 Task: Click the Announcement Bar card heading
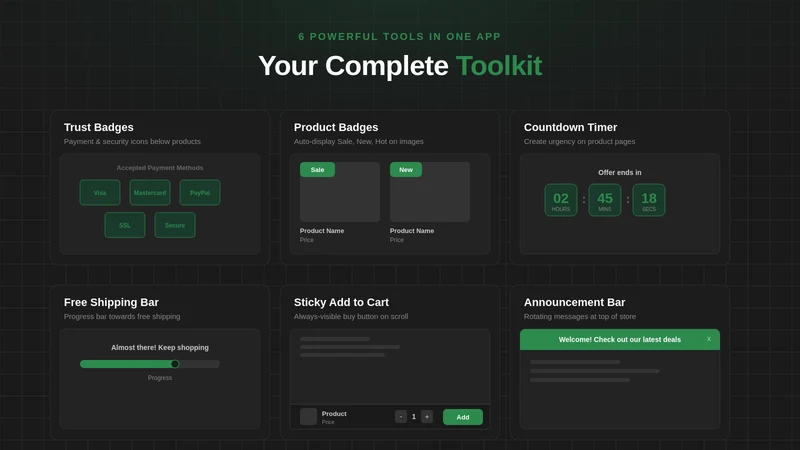point(574,303)
